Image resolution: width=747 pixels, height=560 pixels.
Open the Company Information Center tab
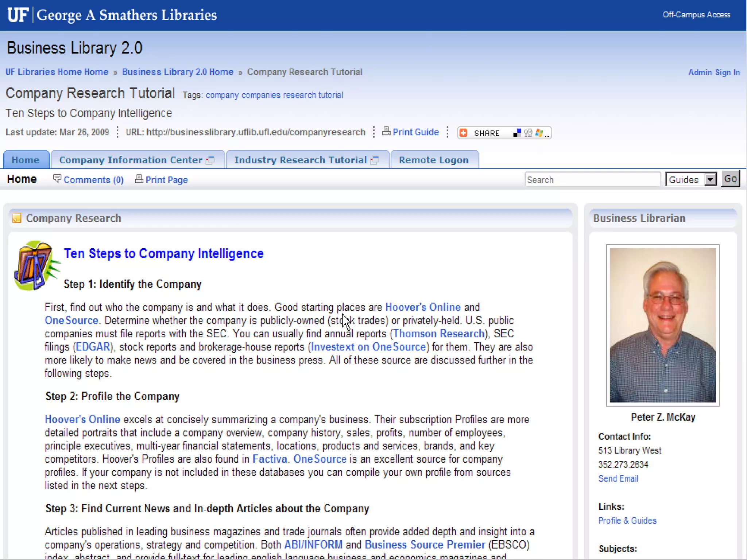coord(131,160)
